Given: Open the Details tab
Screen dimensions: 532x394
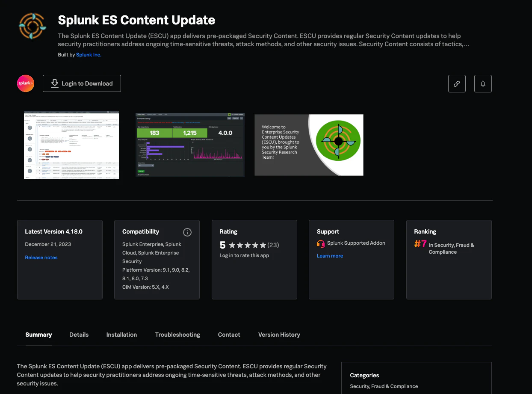Looking at the screenshot, I should 79,335.
